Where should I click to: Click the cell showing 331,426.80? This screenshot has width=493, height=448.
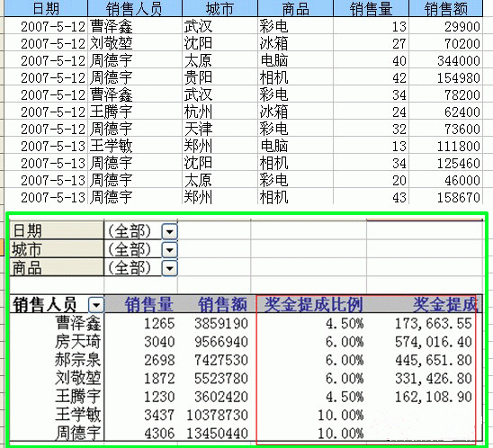coord(434,378)
